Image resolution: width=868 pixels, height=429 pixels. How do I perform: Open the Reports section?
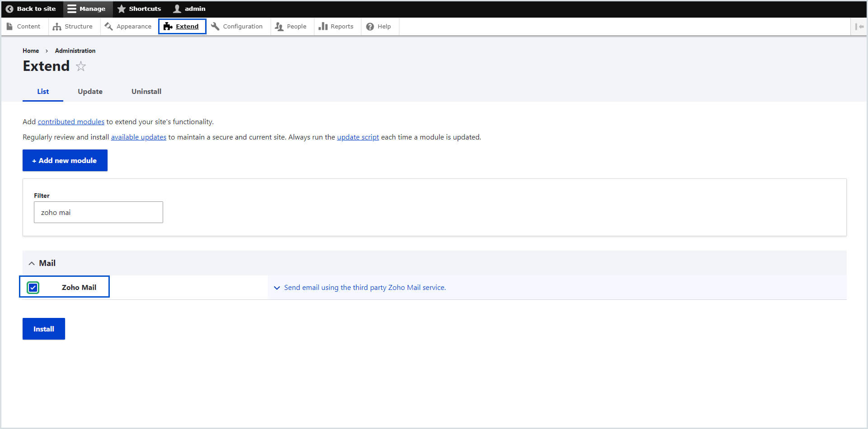coord(336,27)
